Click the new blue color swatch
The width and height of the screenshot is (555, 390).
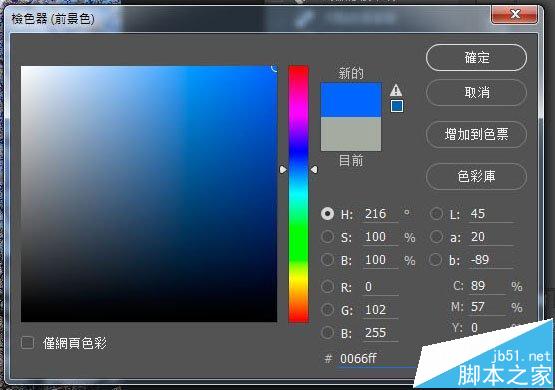pos(351,100)
